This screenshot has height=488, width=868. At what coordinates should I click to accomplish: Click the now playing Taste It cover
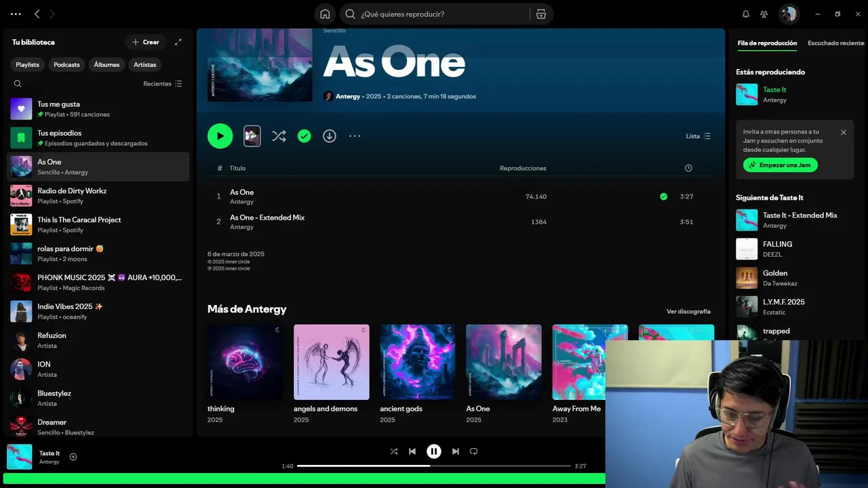click(x=19, y=457)
